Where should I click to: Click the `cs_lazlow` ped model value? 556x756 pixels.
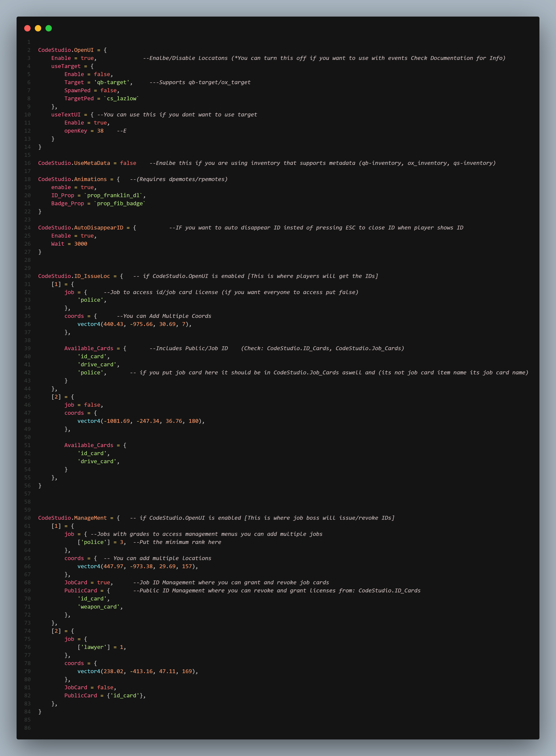(121, 99)
